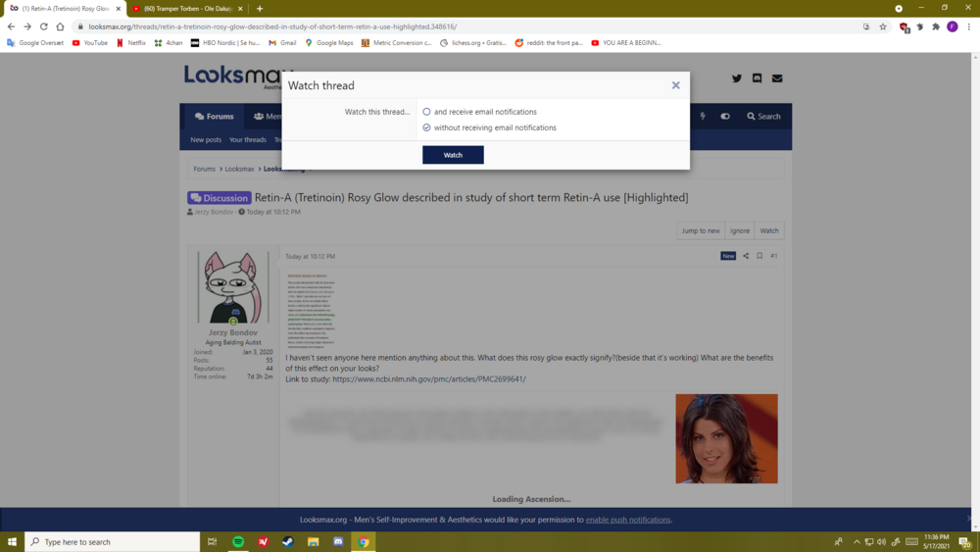The height and width of the screenshot is (552, 980).
Task: Open Spotify from taskbar
Action: [238, 541]
